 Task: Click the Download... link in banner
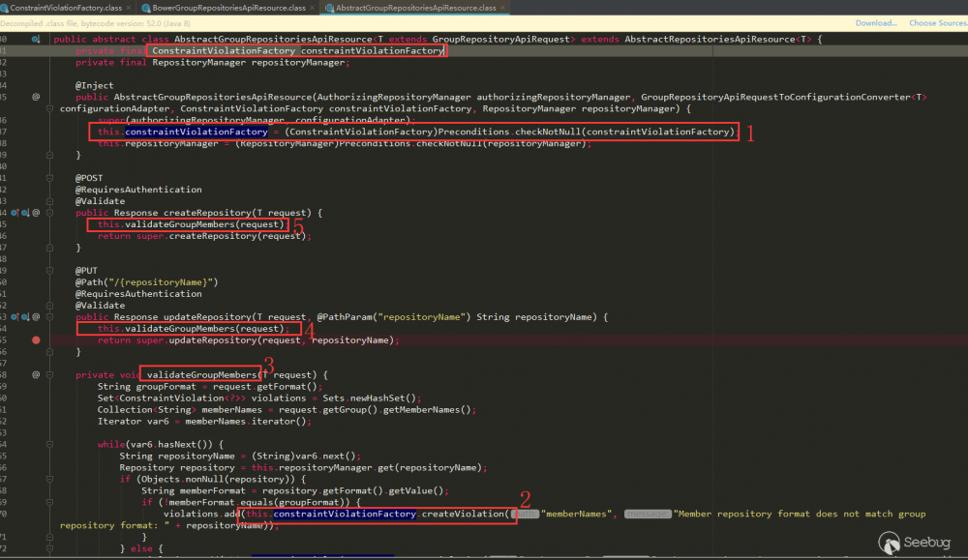point(876,23)
